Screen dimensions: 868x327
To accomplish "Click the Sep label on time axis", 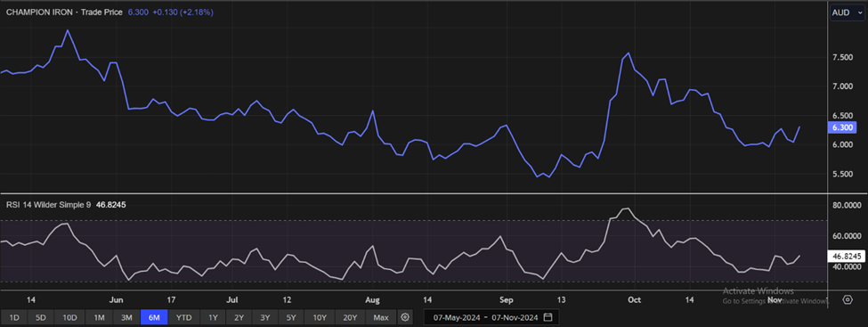I will coord(507,300).
